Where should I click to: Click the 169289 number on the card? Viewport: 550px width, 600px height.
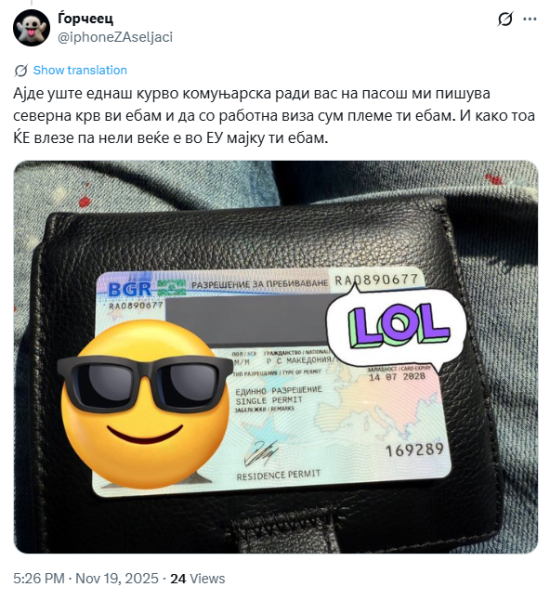pyautogui.click(x=414, y=450)
